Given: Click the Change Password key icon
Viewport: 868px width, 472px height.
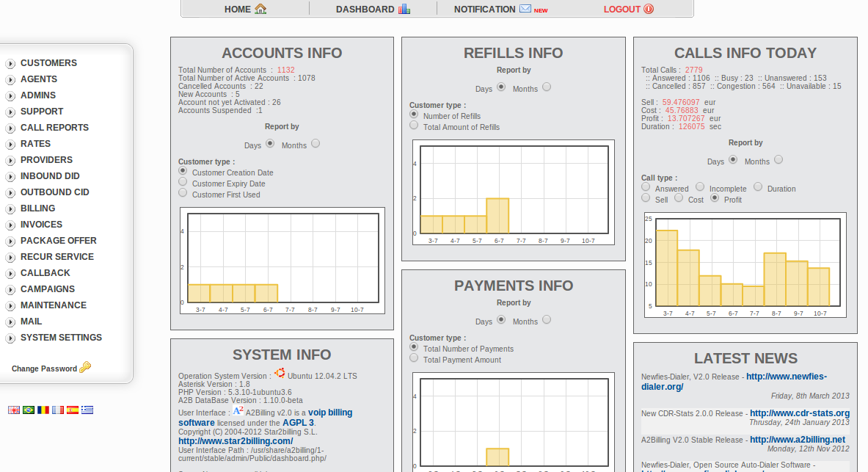Looking at the screenshot, I should pos(85,368).
